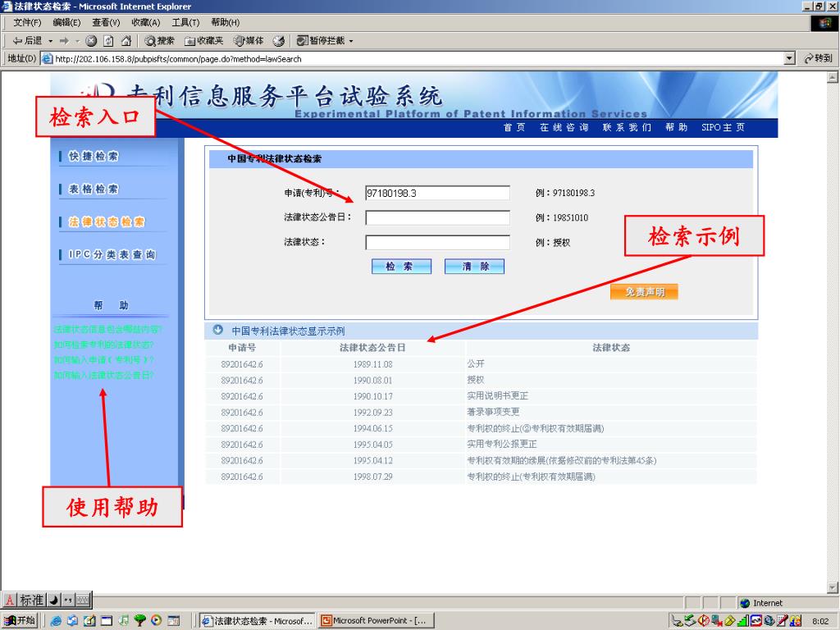
Task: Click the 开始 Start button
Action: coord(20,620)
